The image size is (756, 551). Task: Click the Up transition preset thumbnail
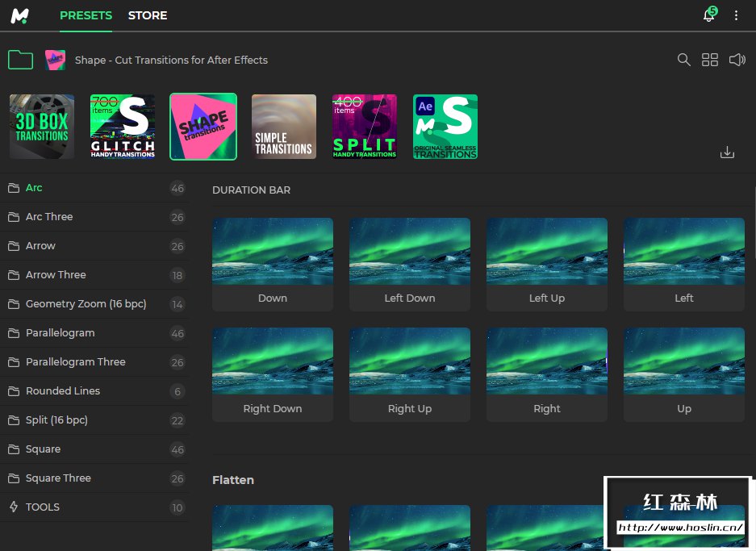(x=684, y=361)
